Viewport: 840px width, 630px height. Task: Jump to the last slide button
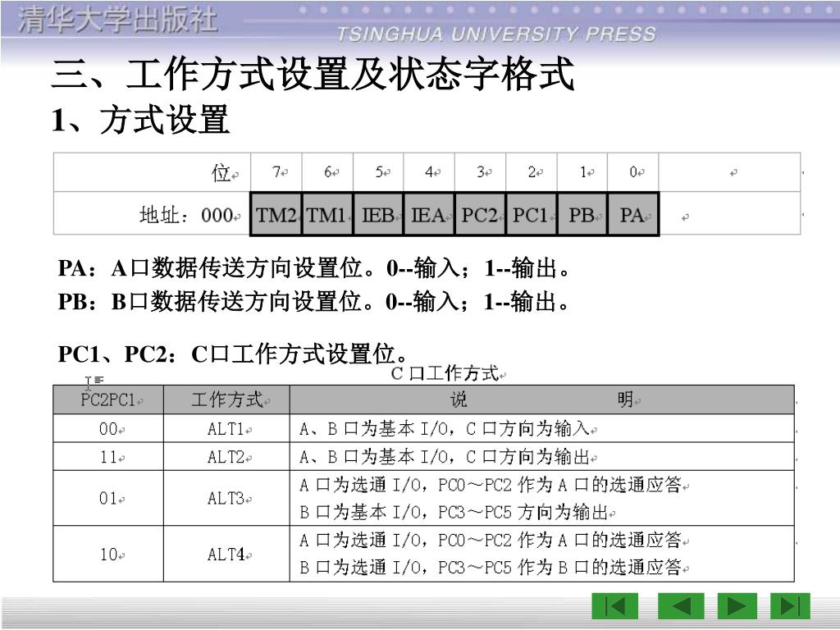[x=790, y=606]
